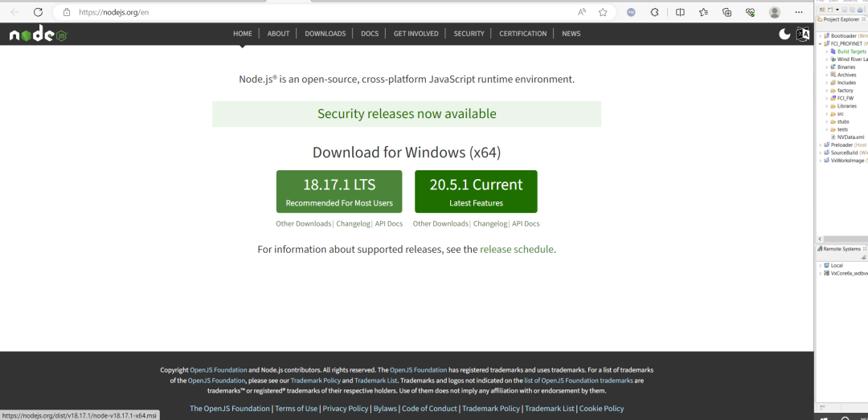Expand Preloader project in Project Explorer
This screenshot has height=420, width=868.
point(821,145)
